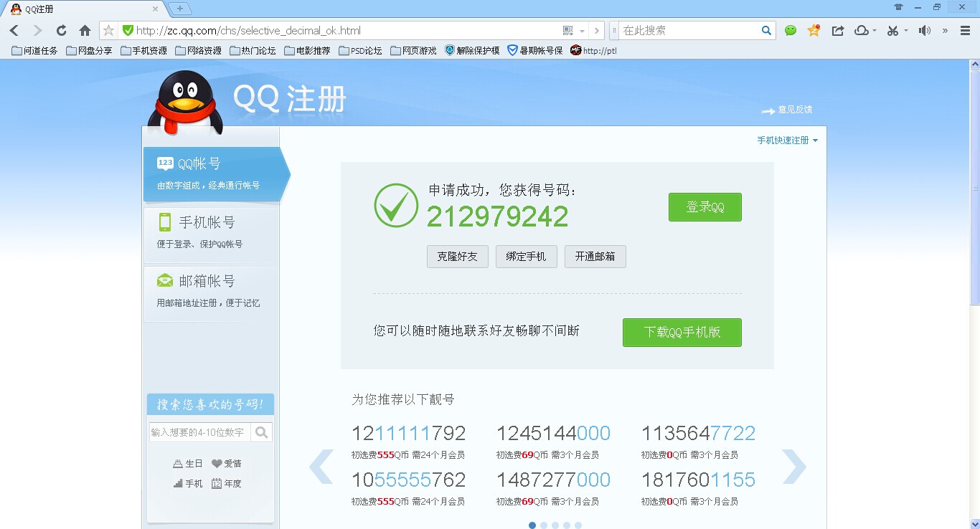
Task: Click the 开通邮箱 button
Action: (x=595, y=257)
